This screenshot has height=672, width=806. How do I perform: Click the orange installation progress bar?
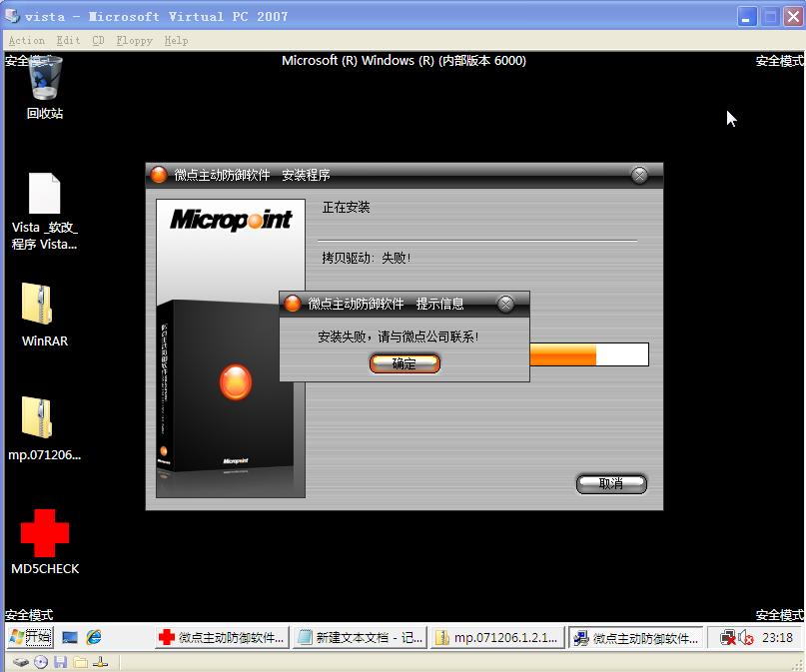click(x=589, y=354)
